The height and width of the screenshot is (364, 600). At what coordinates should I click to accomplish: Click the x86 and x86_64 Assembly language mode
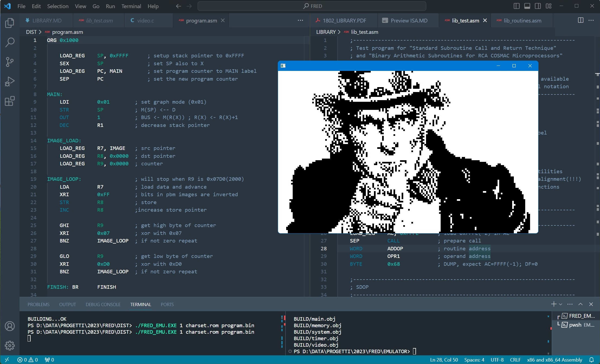click(x=554, y=360)
